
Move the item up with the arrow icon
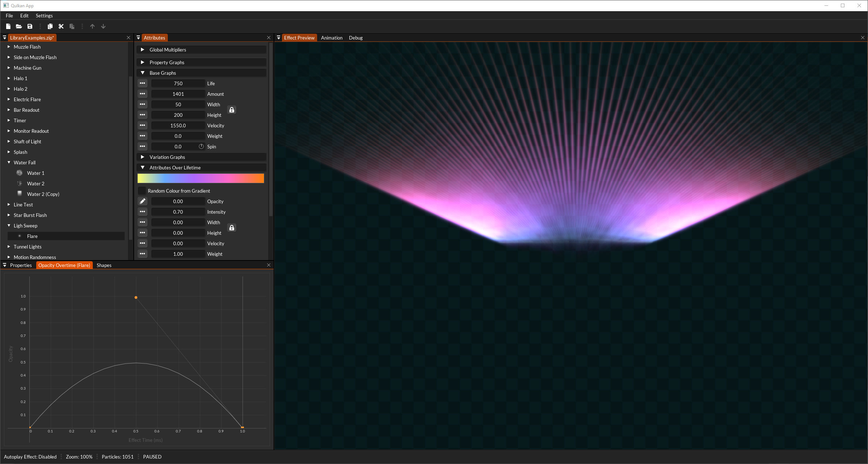(x=92, y=26)
